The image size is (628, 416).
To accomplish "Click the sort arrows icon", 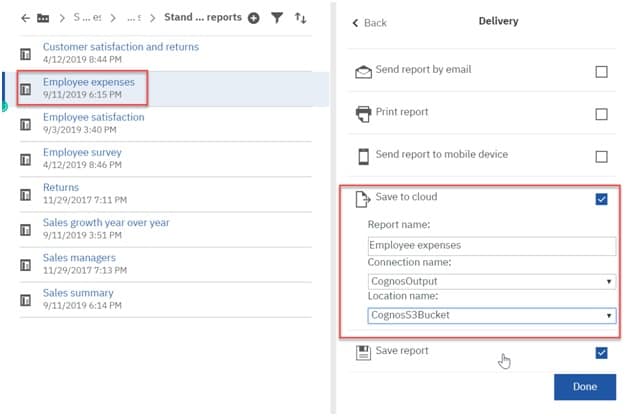I will tap(300, 18).
